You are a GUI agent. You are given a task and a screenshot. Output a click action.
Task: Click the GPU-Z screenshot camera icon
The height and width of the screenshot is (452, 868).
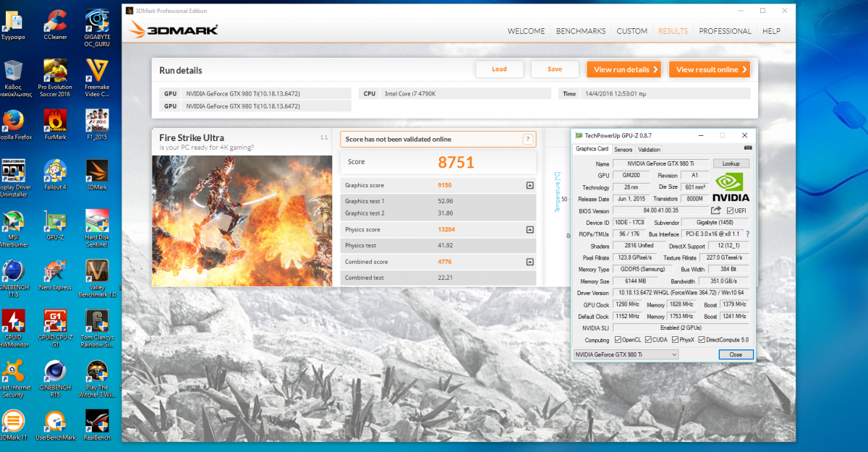click(748, 148)
